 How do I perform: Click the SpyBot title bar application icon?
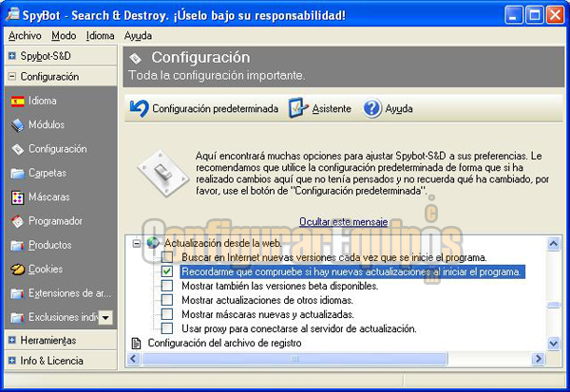12,14
